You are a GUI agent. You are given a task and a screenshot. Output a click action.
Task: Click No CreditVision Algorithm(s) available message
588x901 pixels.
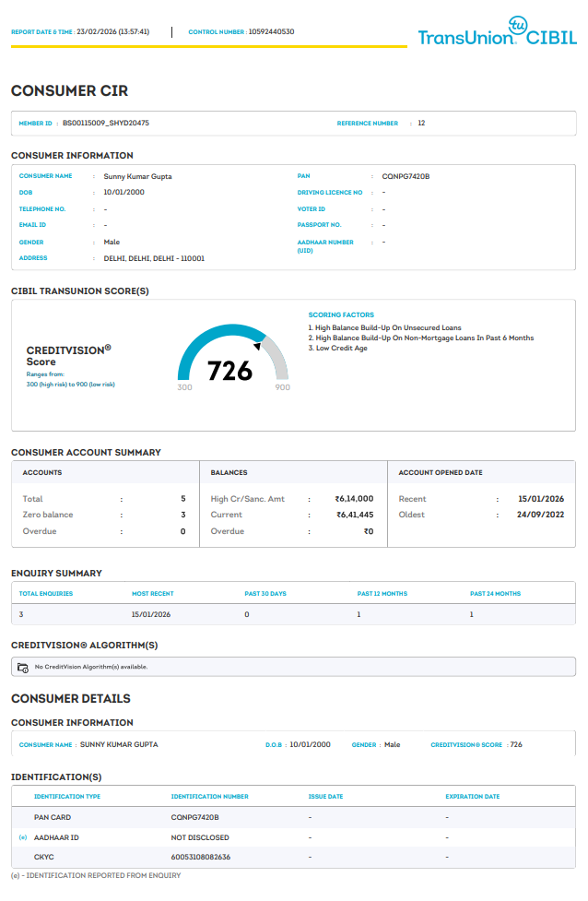click(91, 667)
